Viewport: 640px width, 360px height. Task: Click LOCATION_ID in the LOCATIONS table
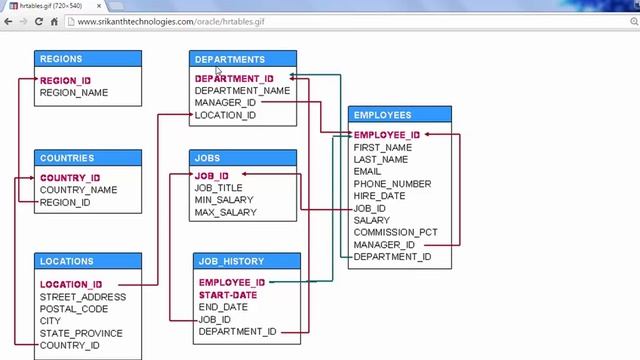[71, 284]
